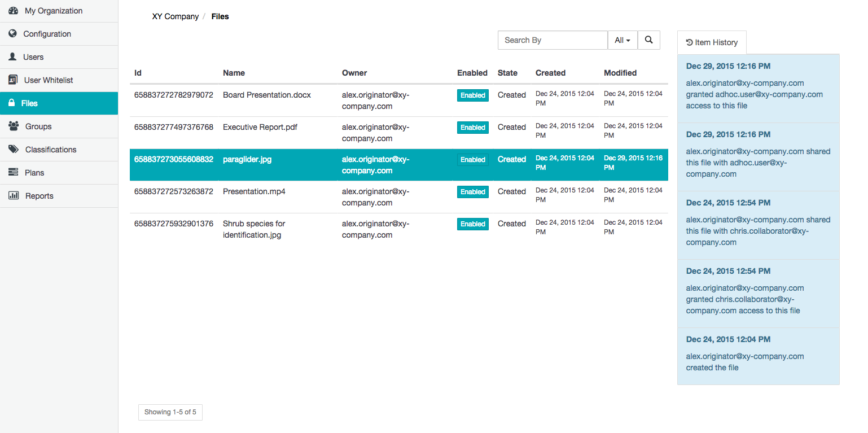The height and width of the screenshot is (433, 868).
Task: Sort the table by the Name column header
Action: click(234, 73)
